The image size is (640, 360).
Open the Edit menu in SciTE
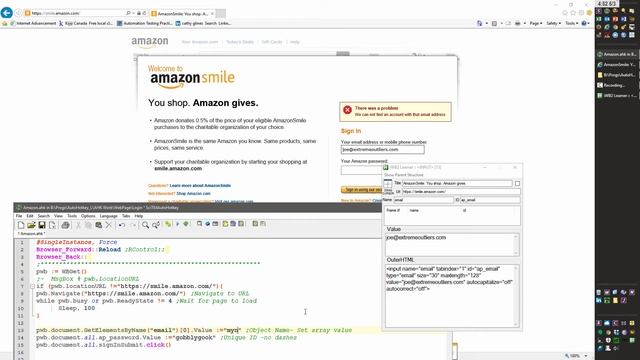tap(30, 216)
